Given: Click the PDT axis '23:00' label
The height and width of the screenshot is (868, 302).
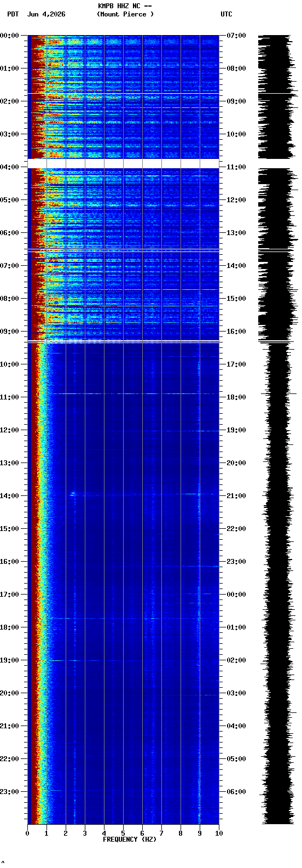Looking at the screenshot, I should (x=10, y=792).
